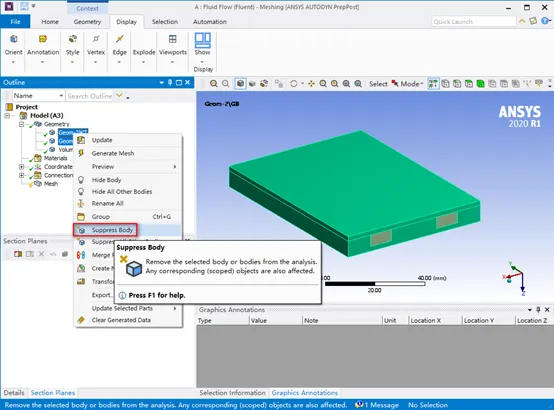Switch to the Selection ribbon tab
Viewport: 554px width, 410px height.
click(165, 22)
